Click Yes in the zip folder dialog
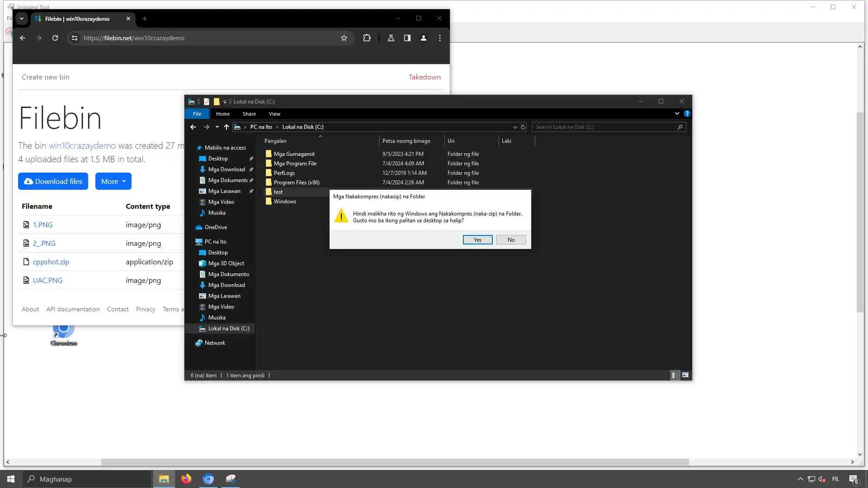Screen dimensions: 868x488 477,240
